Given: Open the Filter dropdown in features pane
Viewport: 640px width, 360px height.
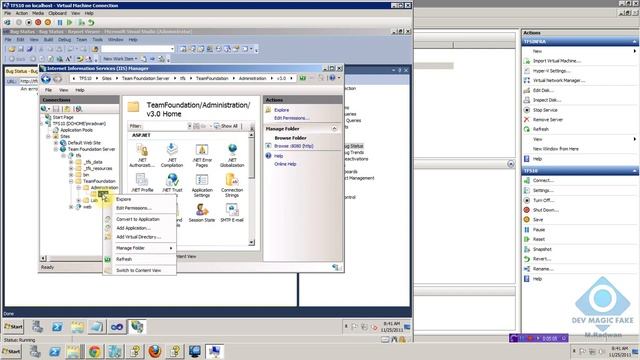Looking at the screenshot, I should [x=189, y=126].
